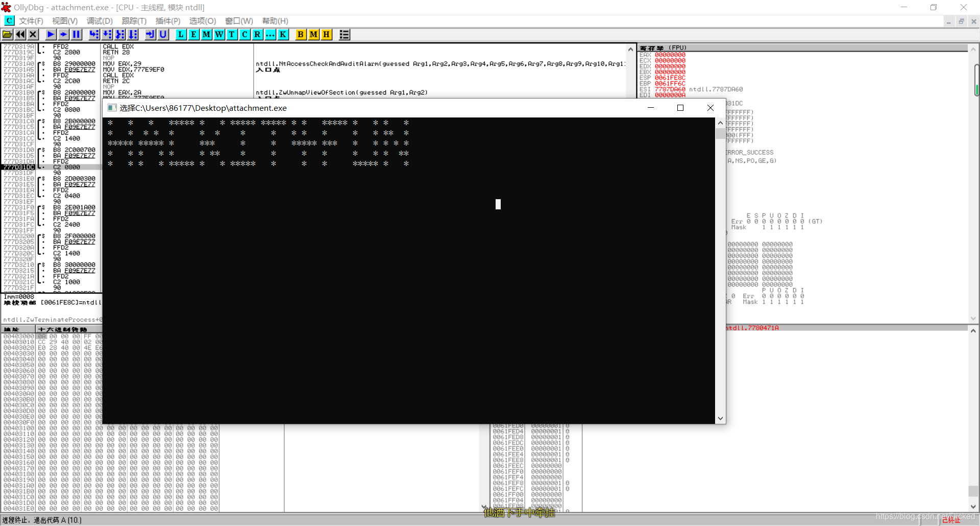Show Windows list with the W icon

pyautogui.click(x=219, y=34)
